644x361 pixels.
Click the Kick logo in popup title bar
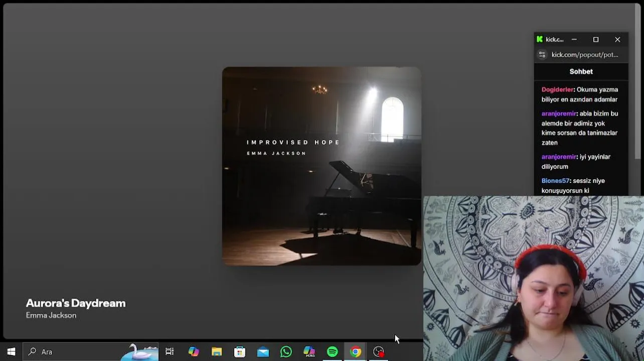(x=540, y=39)
